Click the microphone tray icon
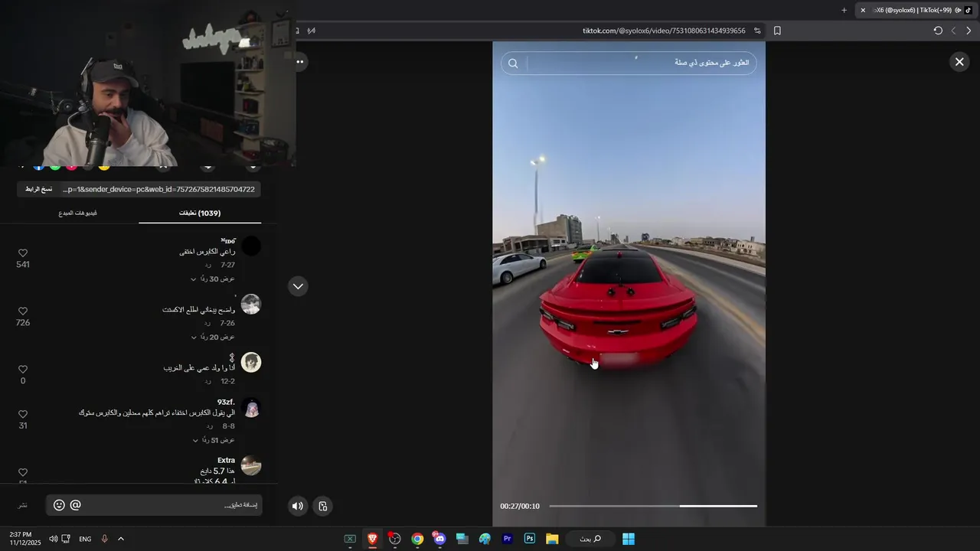 click(104, 539)
